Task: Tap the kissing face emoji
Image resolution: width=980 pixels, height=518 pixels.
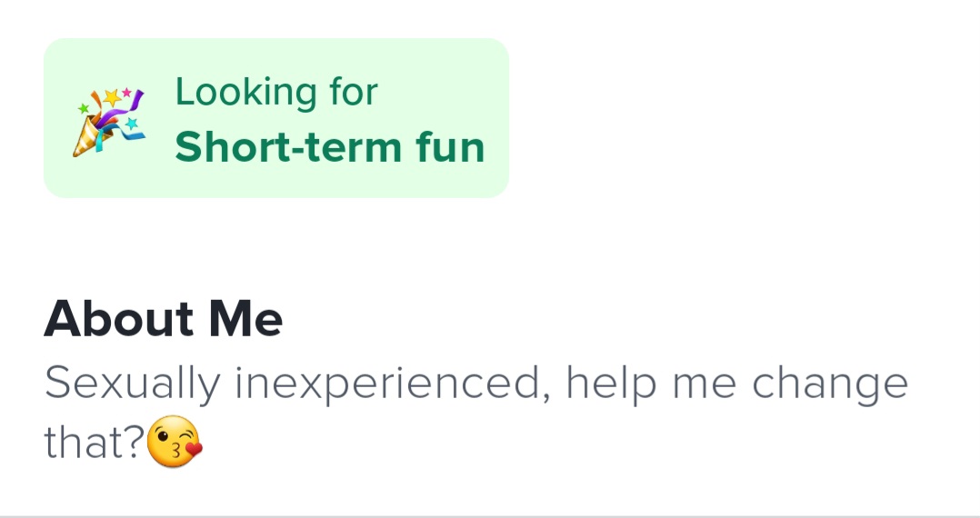Action: 174,443
